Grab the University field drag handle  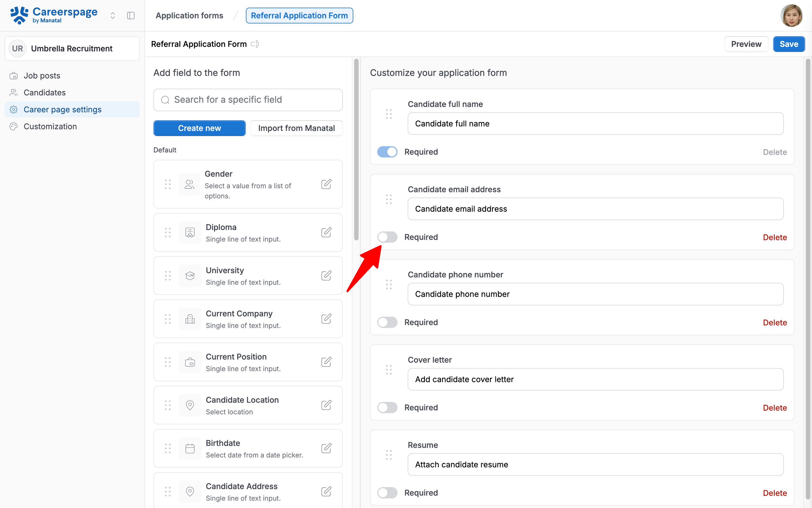pos(168,275)
